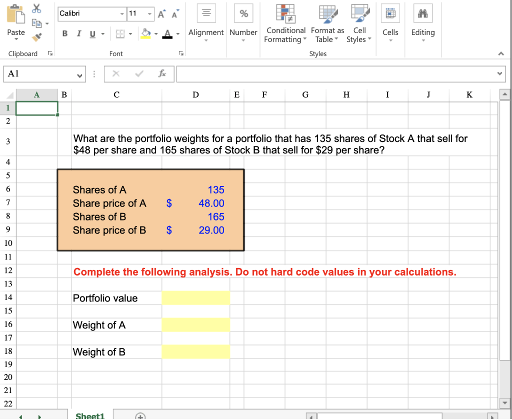The height and width of the screenshot is (420, 512).
Task: Toggle underline formatting
Action: [91, 32]
